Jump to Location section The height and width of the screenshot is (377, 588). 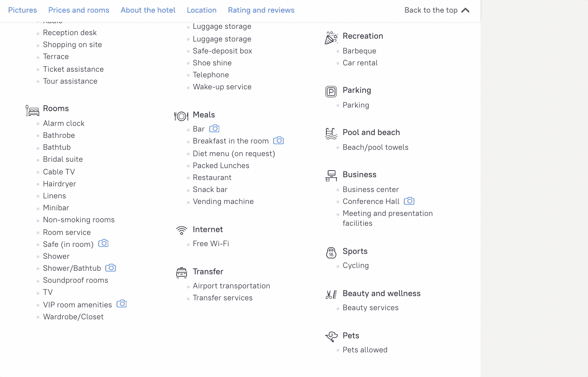point(202,10)
